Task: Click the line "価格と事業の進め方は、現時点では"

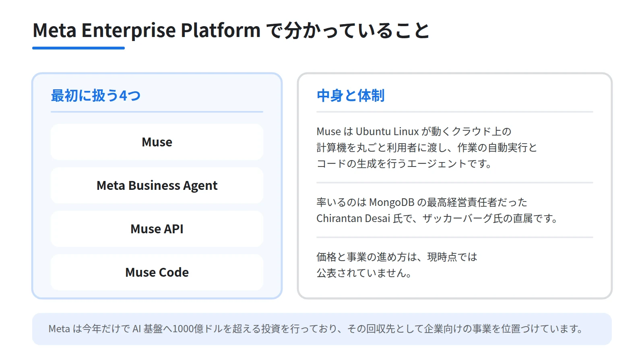Action: [x=397, y=257]
